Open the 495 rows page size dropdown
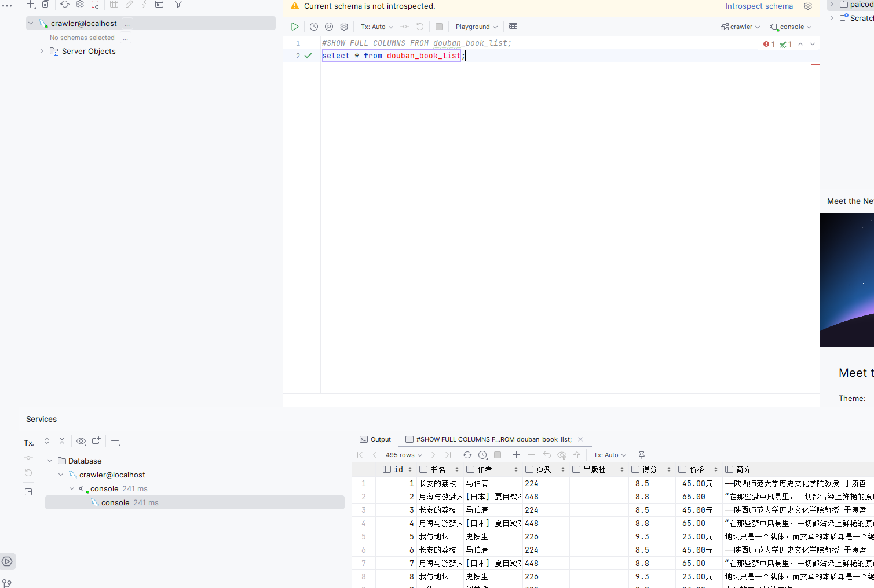This screenshot has width=874, height=588. point(404,455)
